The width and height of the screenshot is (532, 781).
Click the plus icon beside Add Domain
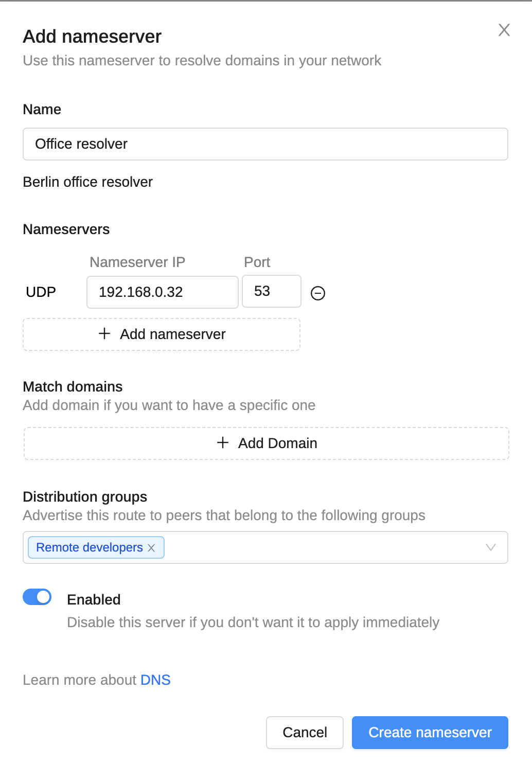[223, 443]
